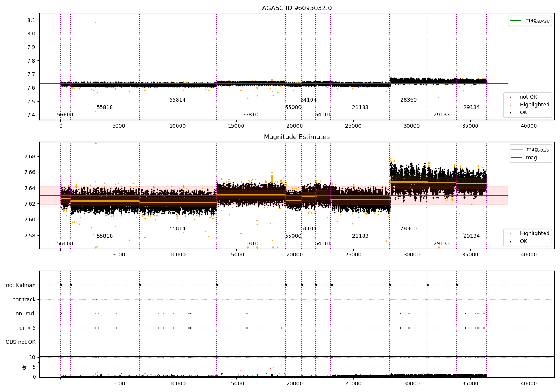
Task: Click the "OBS not OK" axis label
Action: pos(21,342)
